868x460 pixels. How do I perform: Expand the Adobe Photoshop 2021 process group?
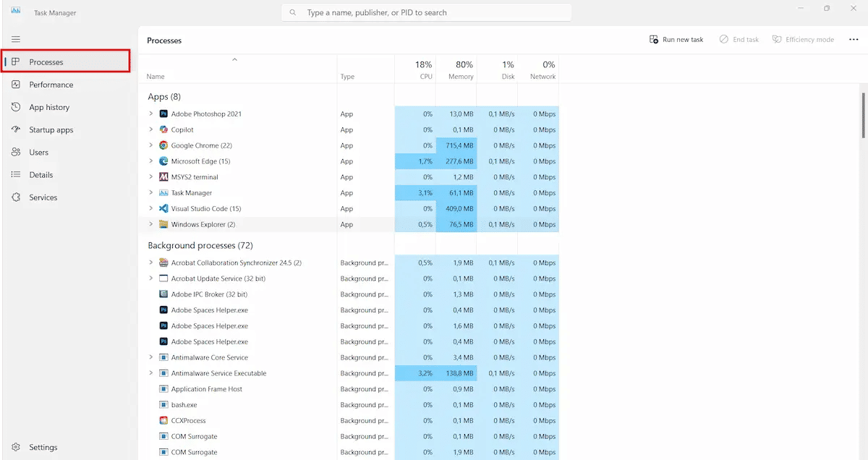pyautogui.click(x=150, y=114)
